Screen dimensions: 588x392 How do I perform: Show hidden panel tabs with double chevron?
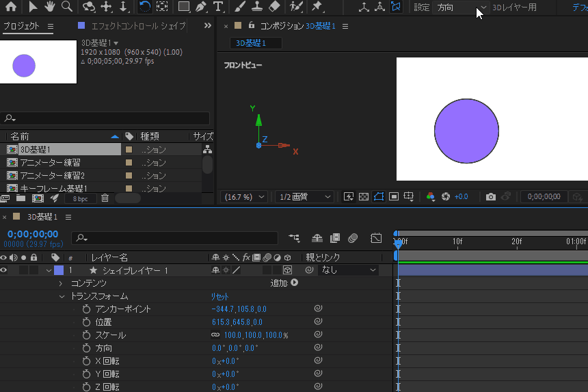click(207, 25)
